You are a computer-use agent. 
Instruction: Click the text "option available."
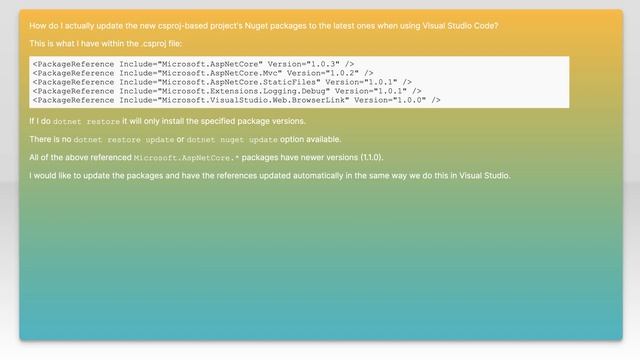[x=311, y=140]
